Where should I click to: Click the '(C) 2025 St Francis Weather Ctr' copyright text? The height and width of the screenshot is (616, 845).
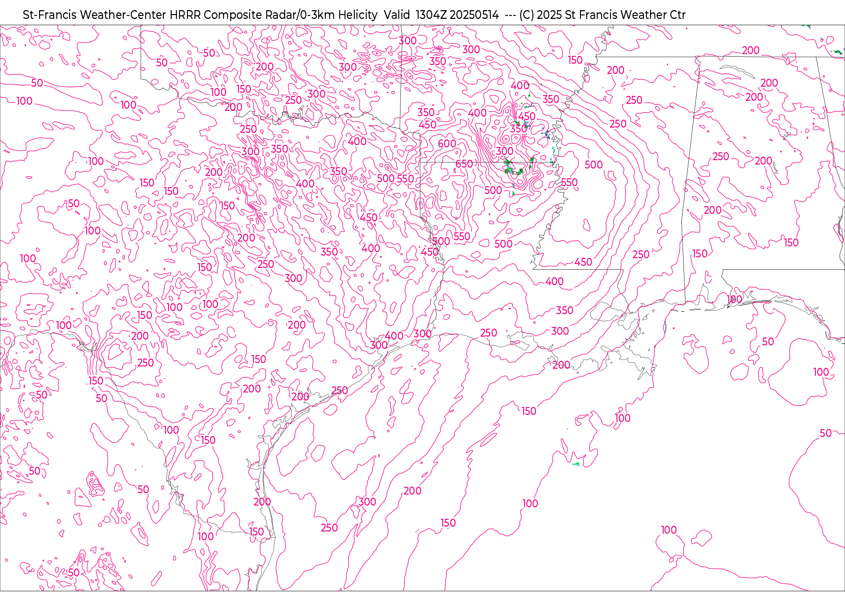(603, 15)
